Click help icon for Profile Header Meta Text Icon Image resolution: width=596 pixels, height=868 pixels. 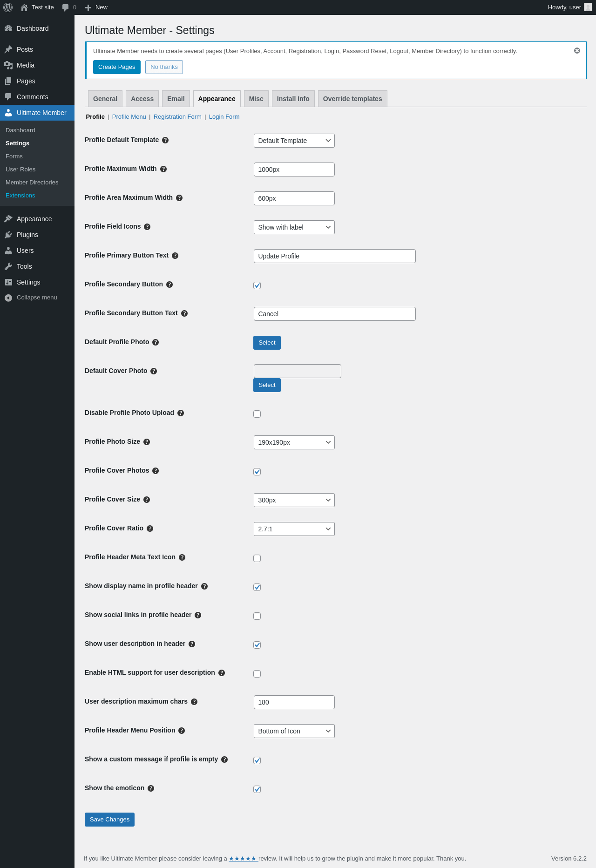coord(182,557)
